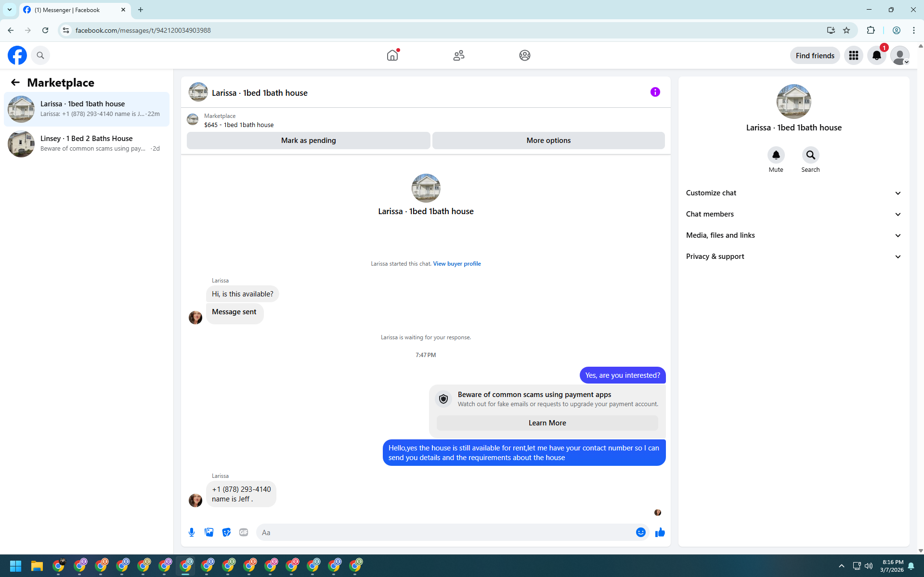Open the account profile avatar menu
The width and height of the screenshot is (924, 577).
(x=899, y=55)
